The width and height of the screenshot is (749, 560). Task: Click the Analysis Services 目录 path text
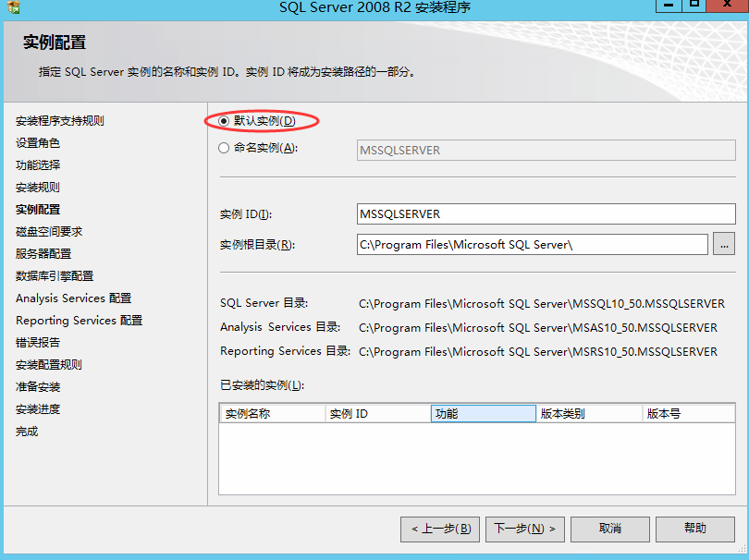(x=538, y=327)
